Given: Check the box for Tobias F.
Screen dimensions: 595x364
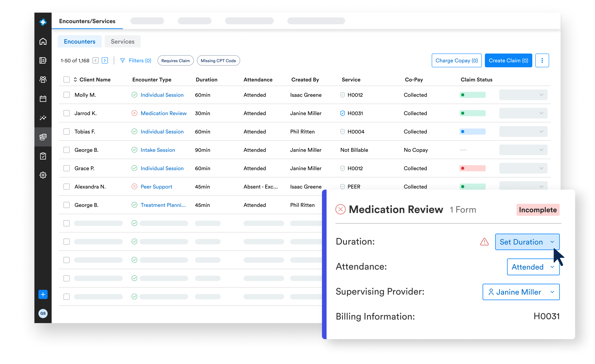Looking at the screenshot, I should (x=66, y=132).
